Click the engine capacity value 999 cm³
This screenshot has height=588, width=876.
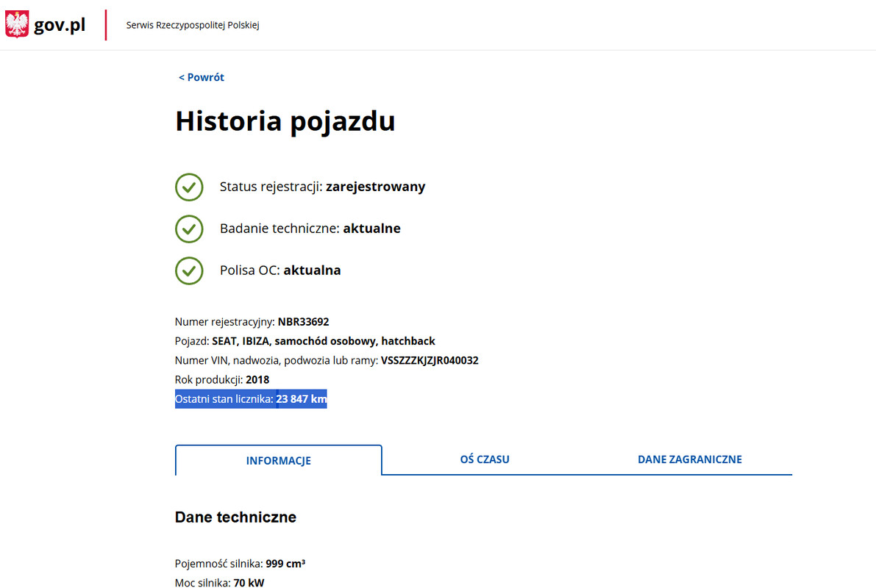(x=285, y=564)
